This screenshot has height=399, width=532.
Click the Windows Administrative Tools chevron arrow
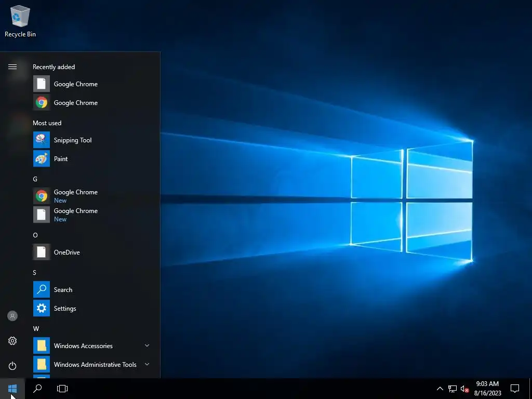click(x=147, y=364)
